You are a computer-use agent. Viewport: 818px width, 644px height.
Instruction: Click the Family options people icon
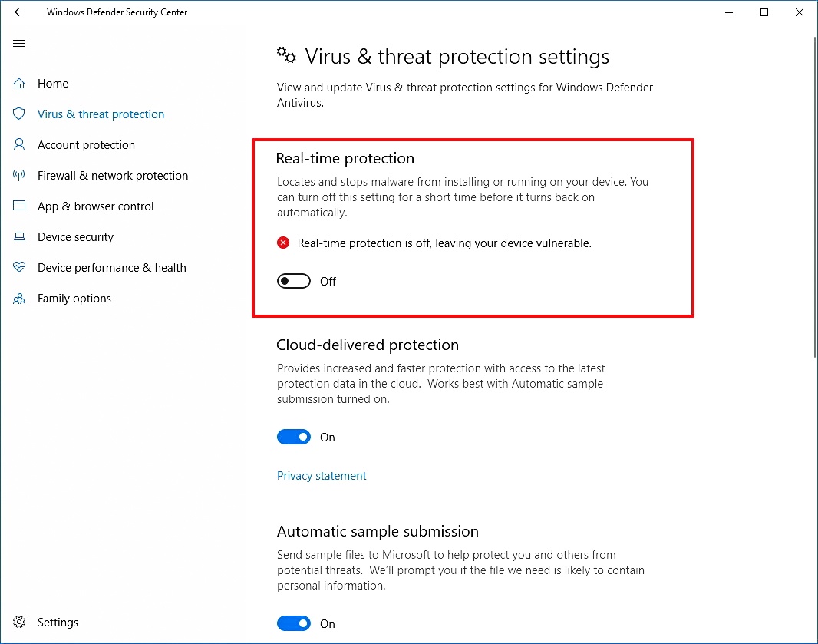coord(19,299)
